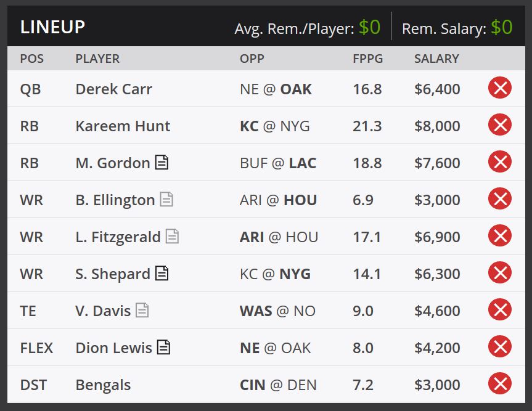Image resolution: width=532 pixels, height=411 pixels.
Task: Remove Bengals DST from lineup
Action: (x=500, y=383)
